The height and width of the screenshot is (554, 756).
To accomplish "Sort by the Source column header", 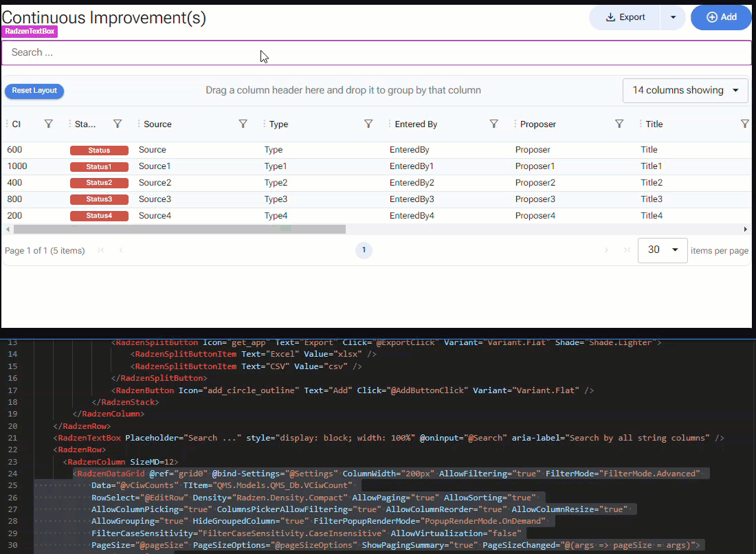I will coord(157,124).
